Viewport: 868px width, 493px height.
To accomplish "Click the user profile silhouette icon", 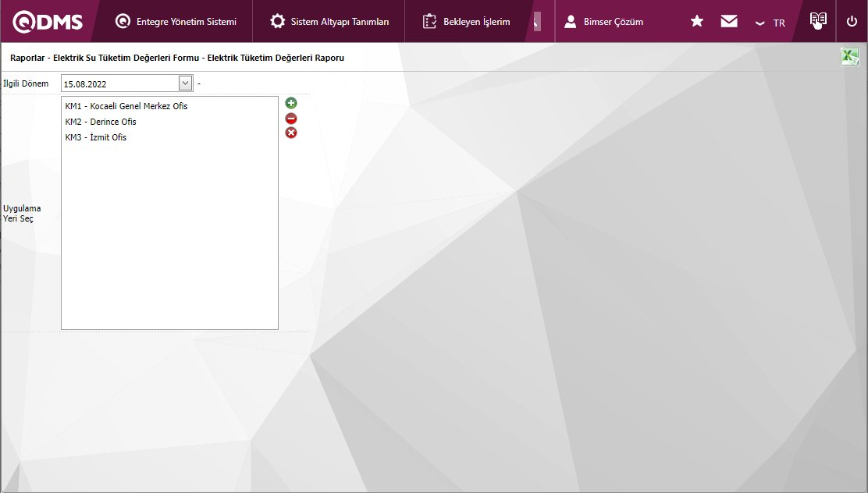I will (x=570, y=22).
